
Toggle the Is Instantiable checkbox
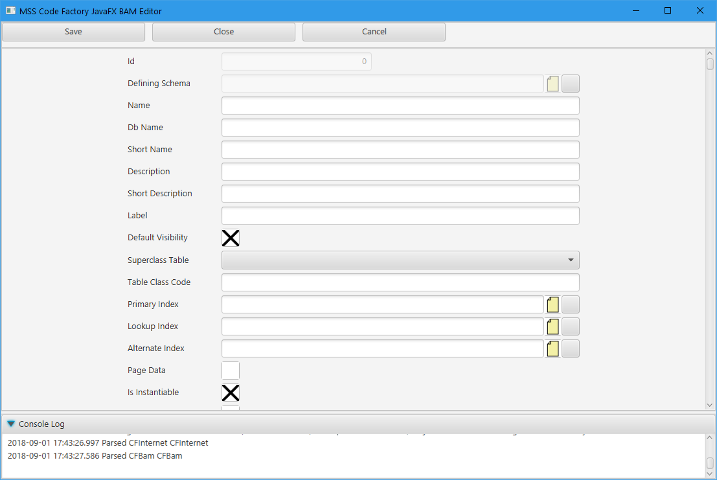pos(230,392)
